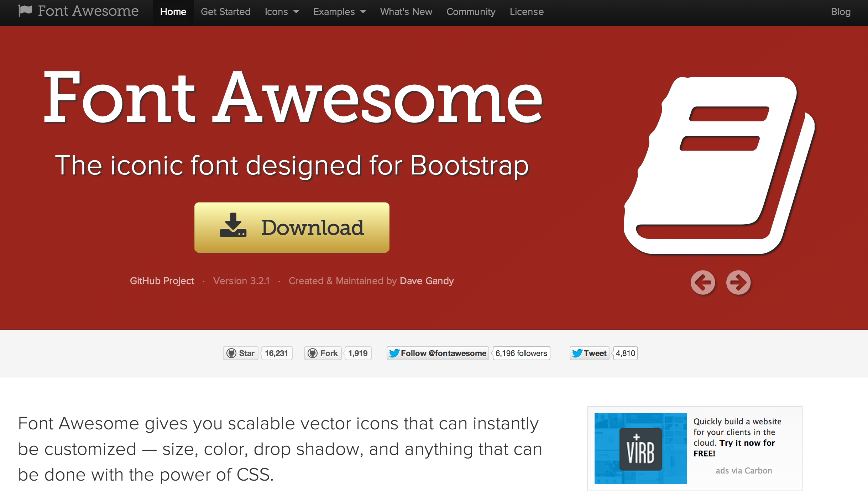This screenshot has width=868, height=492.
Task: Open the GitHub Project link
Action: click(162, 281)
